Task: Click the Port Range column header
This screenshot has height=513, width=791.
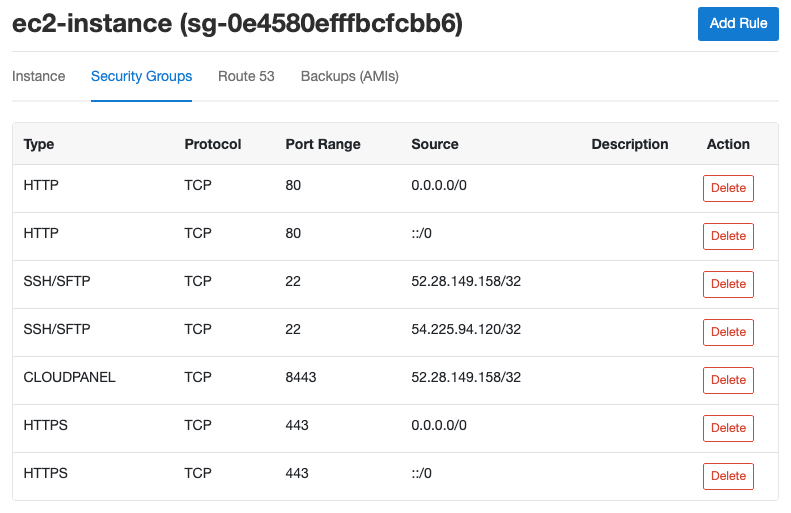Action: 323,144
